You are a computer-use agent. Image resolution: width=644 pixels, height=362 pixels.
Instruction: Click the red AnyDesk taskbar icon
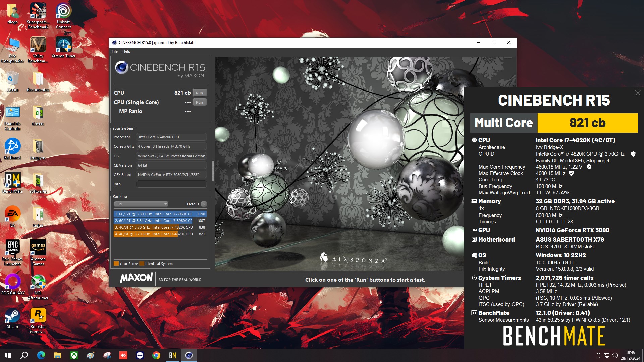[x=123, y=355]
